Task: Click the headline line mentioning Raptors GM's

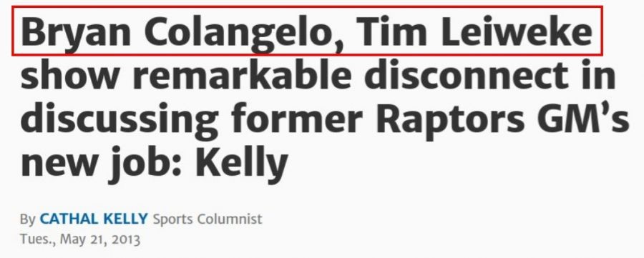Action: pyautogui.click(x=324, y=119)
